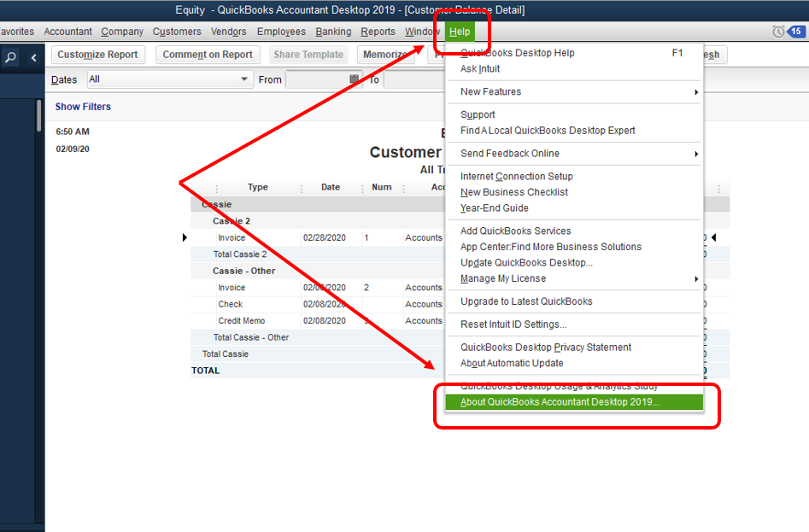The image size is (809, 532).
Task: Select App Center Find More Business Solutions
Action: 574,247
